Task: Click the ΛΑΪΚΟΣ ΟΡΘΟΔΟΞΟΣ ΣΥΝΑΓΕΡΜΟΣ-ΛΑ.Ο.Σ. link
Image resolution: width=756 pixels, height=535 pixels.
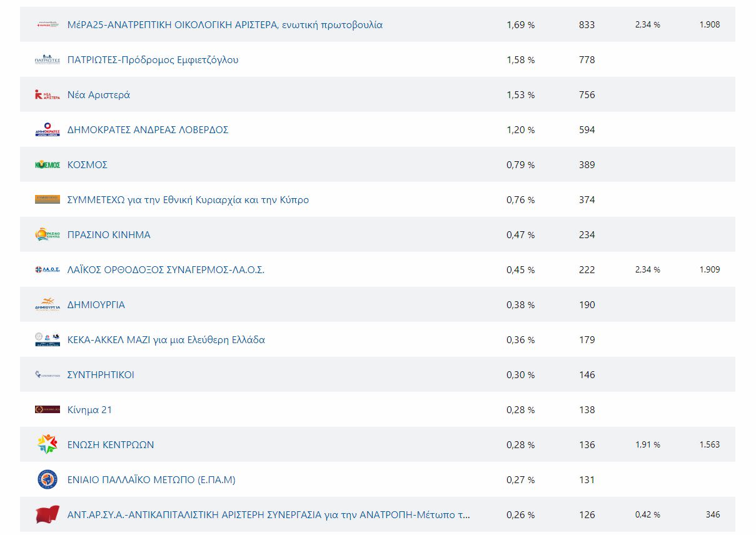Action: 166,270
